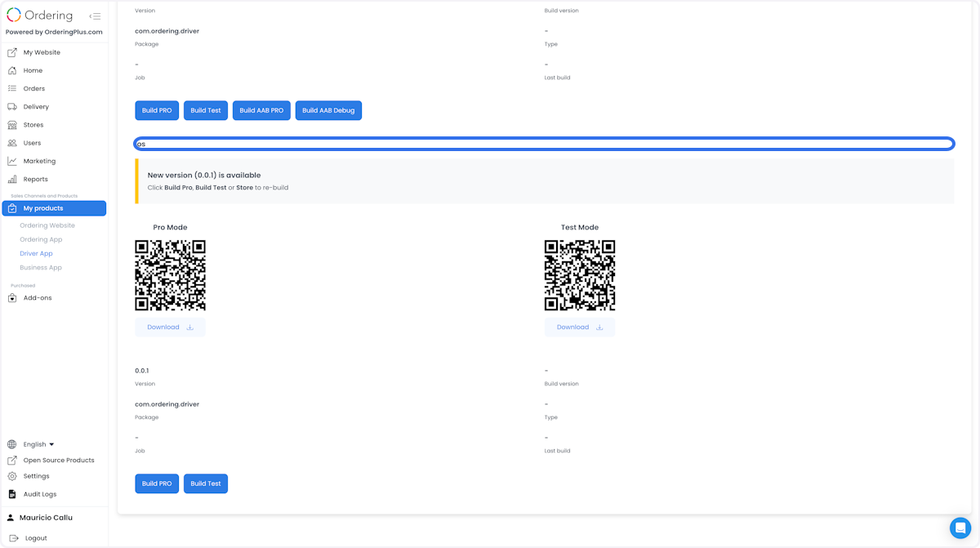
Task: Open Add-ons page
Action: tap(38, 298)
